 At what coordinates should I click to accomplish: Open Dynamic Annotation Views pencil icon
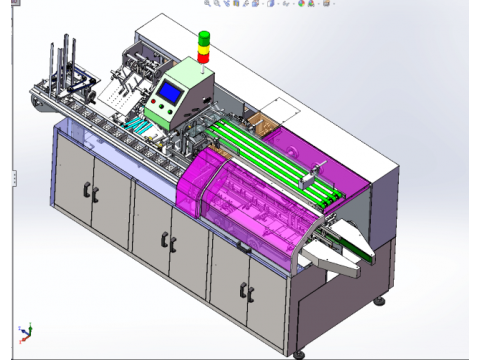(246, 3)
